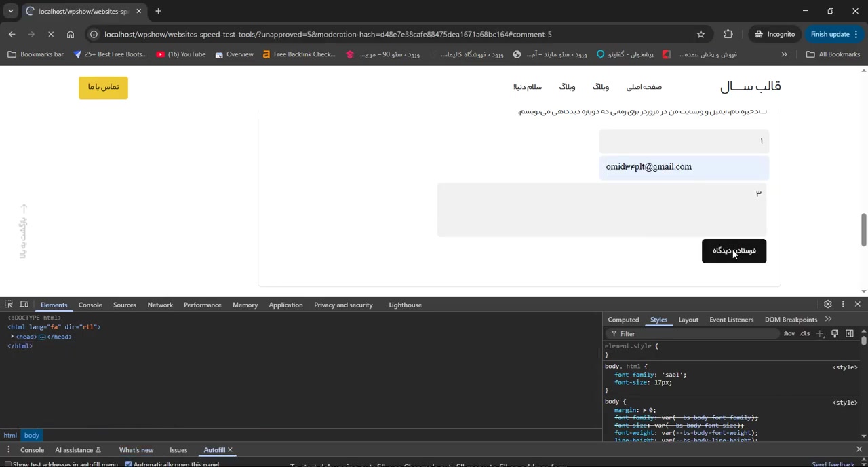
Task: Submit comment with فرستادن دیدگاه button
Action: (734, 250)
